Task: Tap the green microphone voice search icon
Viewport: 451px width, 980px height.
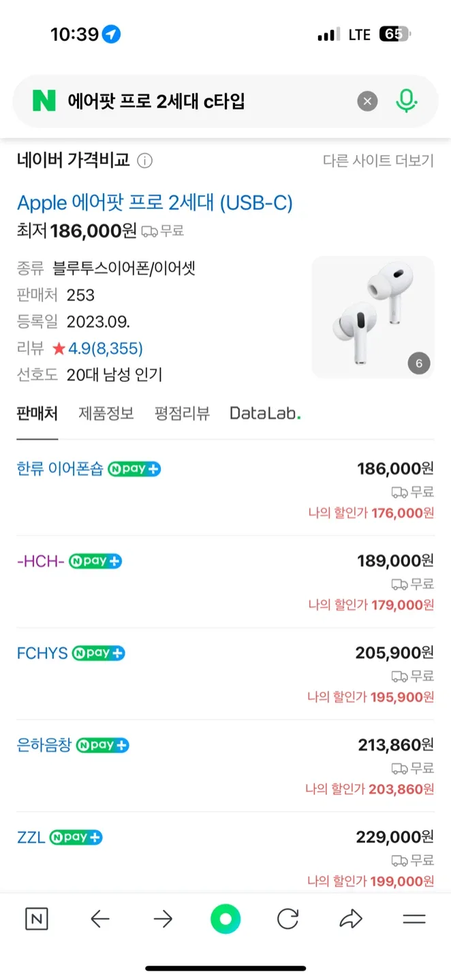Action: [x=407, y=101]
